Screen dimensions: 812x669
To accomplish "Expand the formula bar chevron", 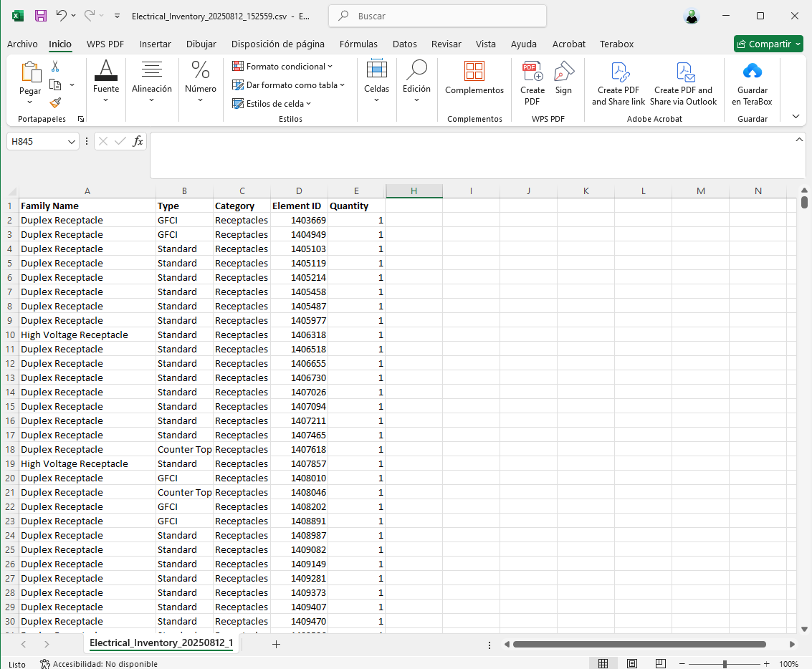I will coord(800,139).
